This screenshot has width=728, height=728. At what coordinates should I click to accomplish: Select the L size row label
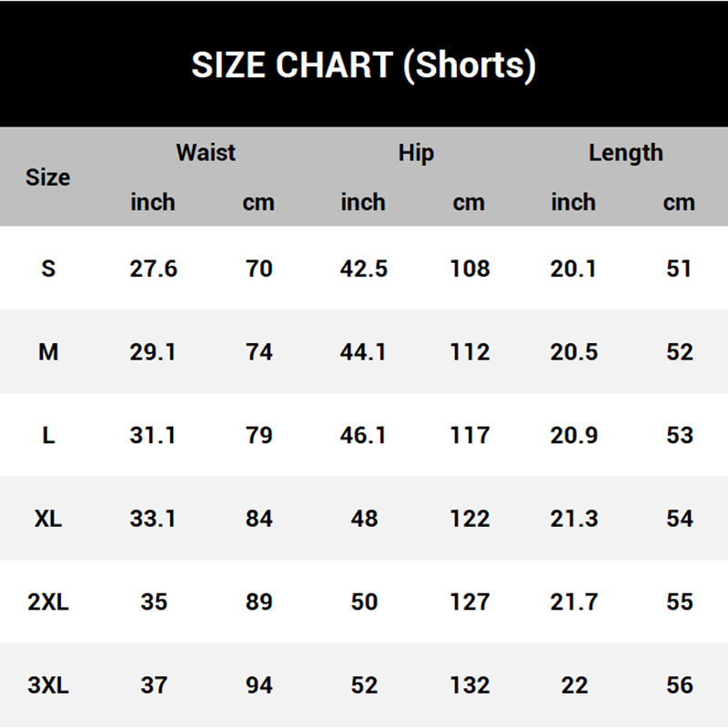[x=48, y=435]
